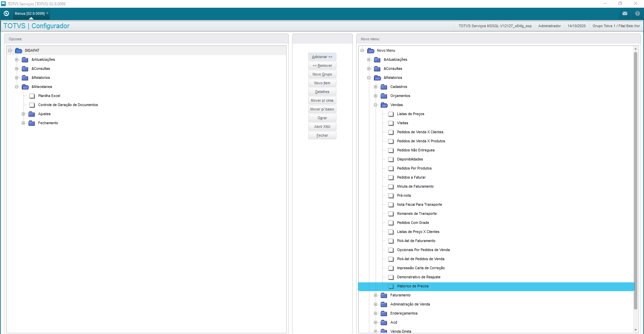Open the mail envelope icon
644x334 pixels.
point(625,13)
